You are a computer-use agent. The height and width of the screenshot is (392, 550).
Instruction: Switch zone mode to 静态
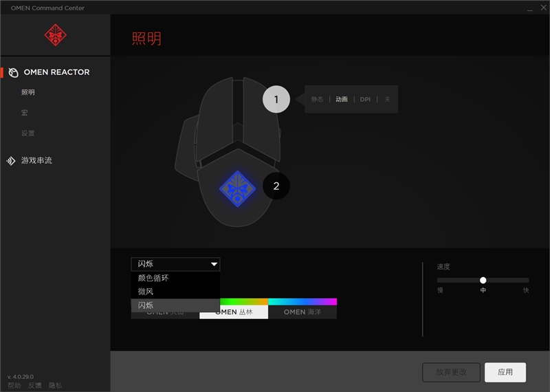(x=317, y=99)
